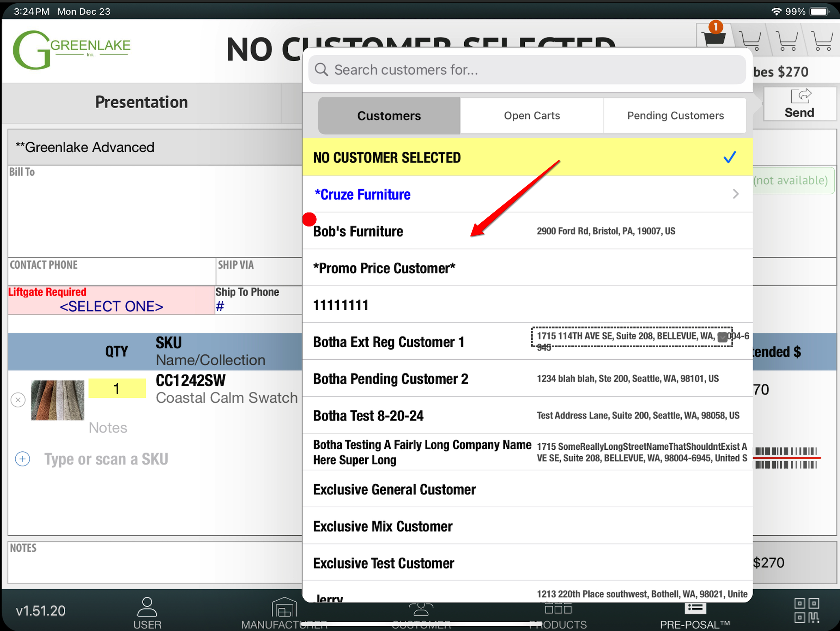Open the filled shopping cart with badge
This screenshot has height=631, width=840.
(714, 39)
